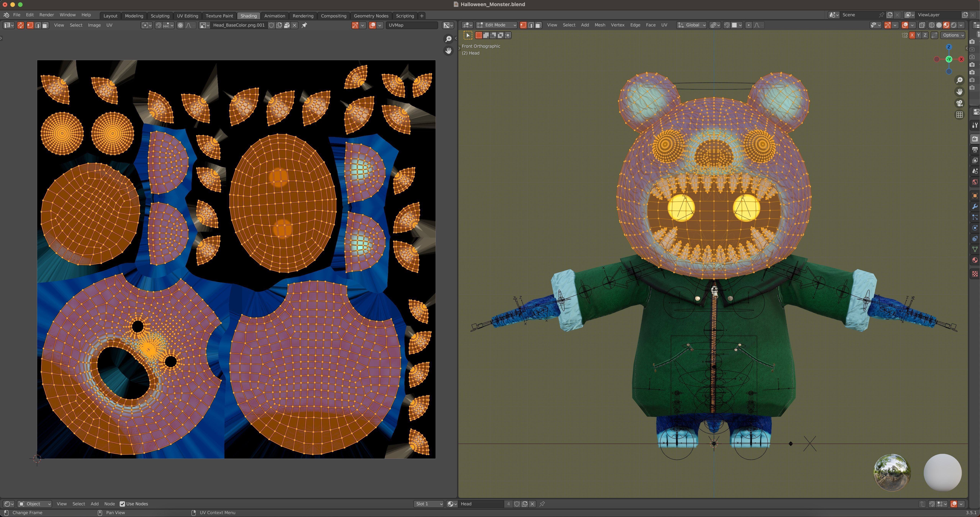Open shader type Object dropdown
This screenshot has width=980, height=517.
35,504
